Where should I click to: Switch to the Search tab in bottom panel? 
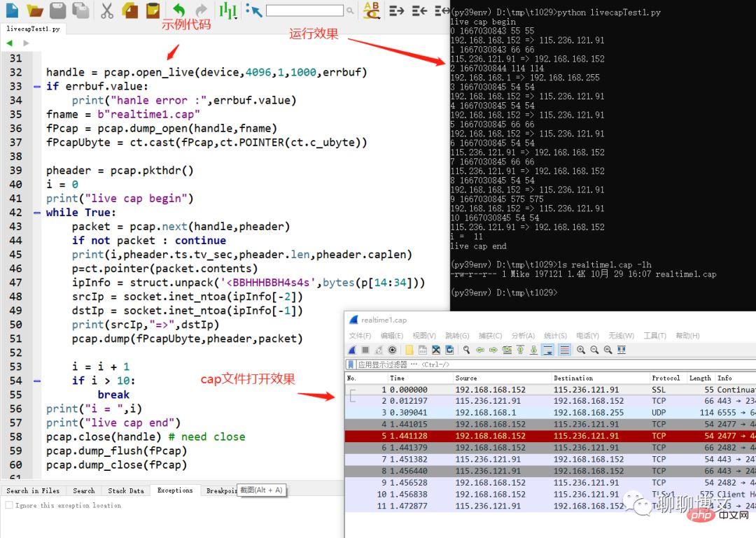84,490
